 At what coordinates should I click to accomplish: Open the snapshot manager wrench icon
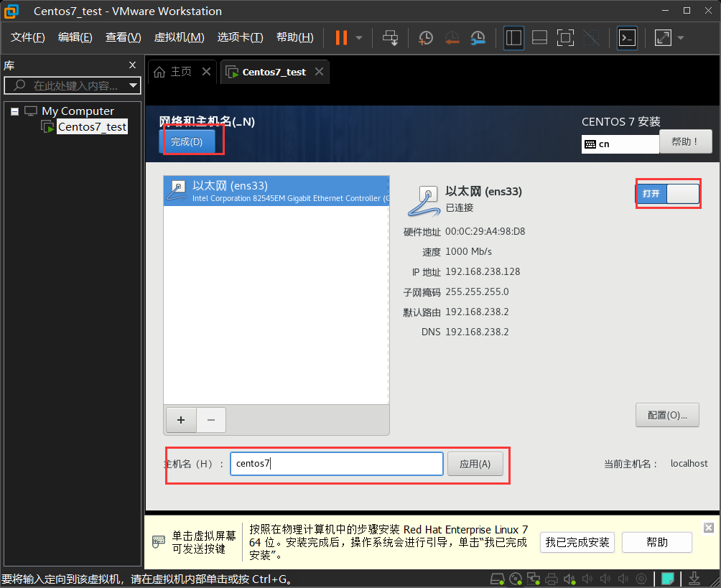coord(478,38)
